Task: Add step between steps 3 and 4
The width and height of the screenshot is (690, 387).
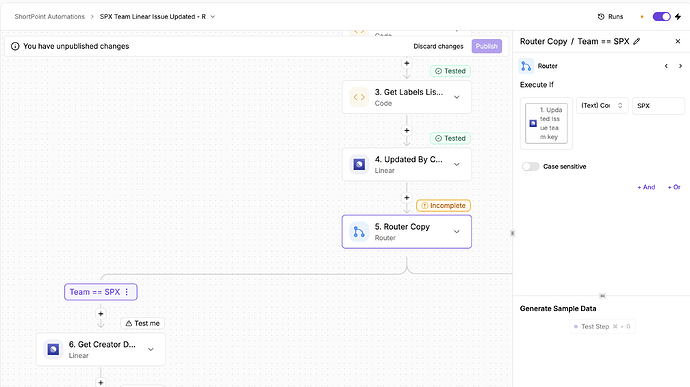Action: tap(407, 131)
